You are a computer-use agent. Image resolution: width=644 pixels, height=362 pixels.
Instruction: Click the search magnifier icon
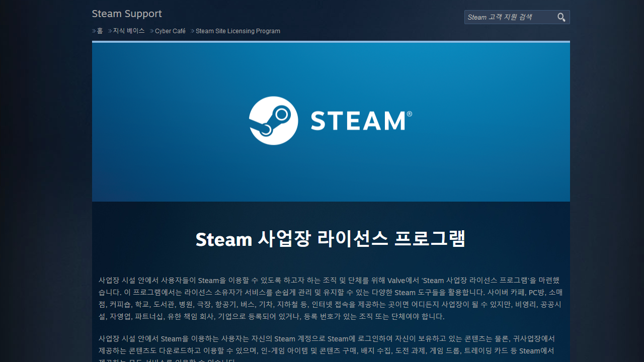(561, 17)
